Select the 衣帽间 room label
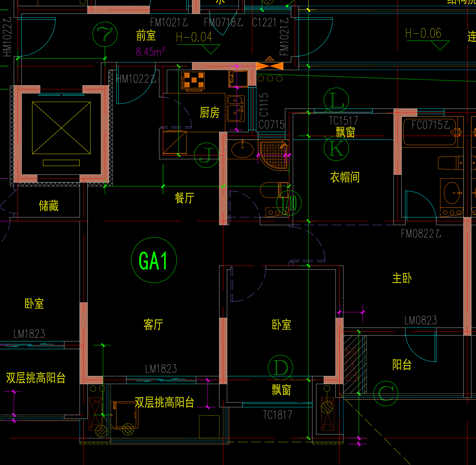Viewport: 476px width, 465px height. [x=345, y=177]
